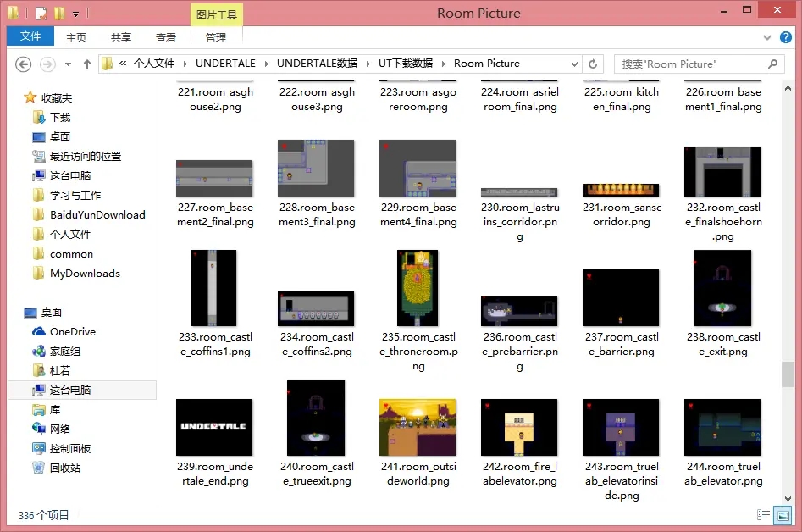Image resolution: width=802 pixels, height=532 pixels.
Task: Open the recent locations dropdown arrow
Action: [x=67, y=64]
